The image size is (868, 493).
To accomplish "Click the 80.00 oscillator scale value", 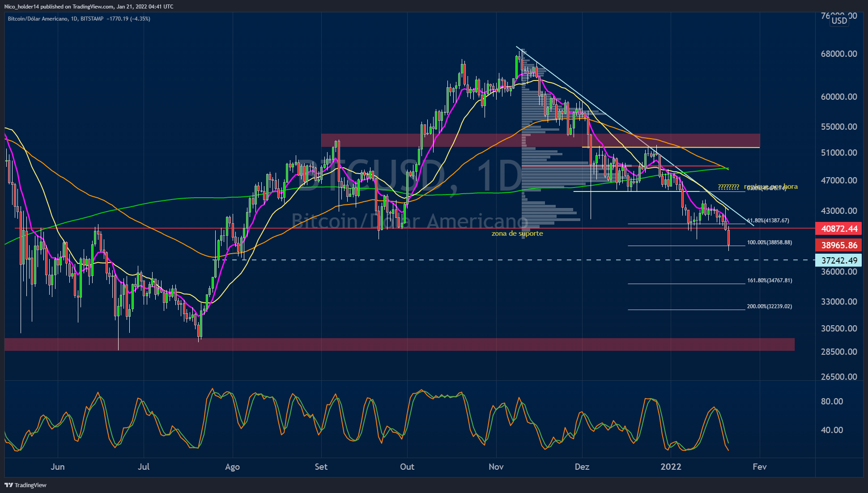I will (x=832, y=401).
